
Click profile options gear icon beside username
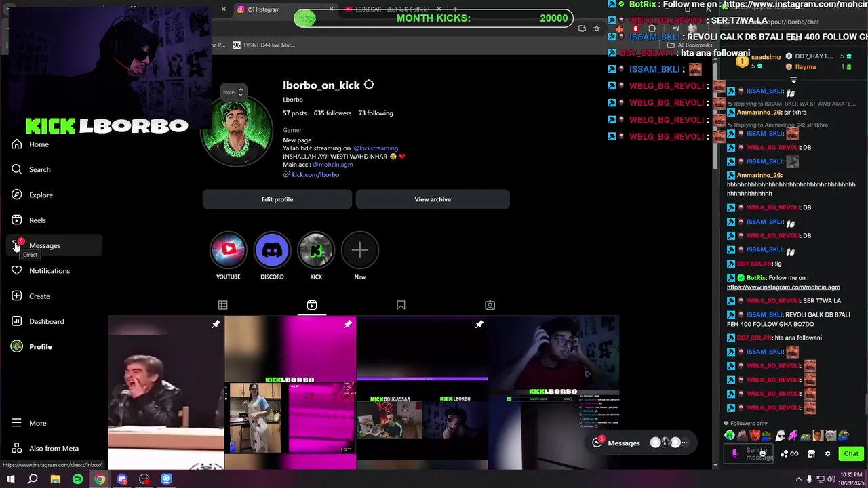click(x=369, y=85)
